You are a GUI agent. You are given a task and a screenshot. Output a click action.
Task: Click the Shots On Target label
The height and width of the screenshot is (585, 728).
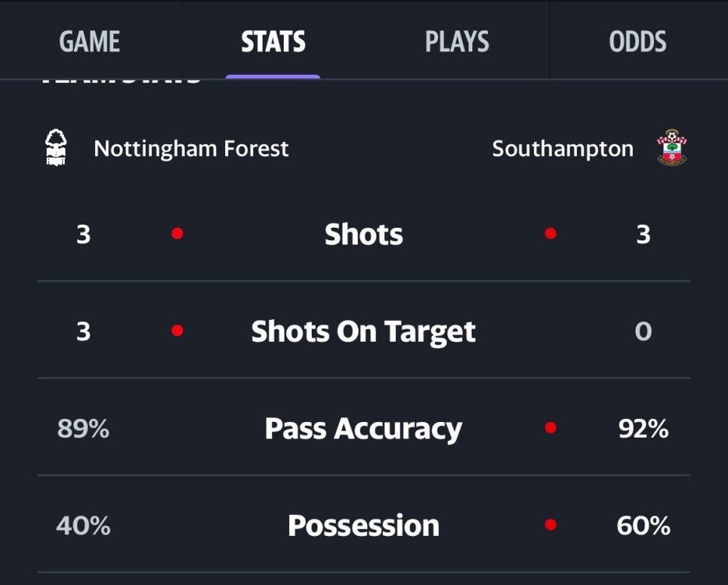coord(363,331)
